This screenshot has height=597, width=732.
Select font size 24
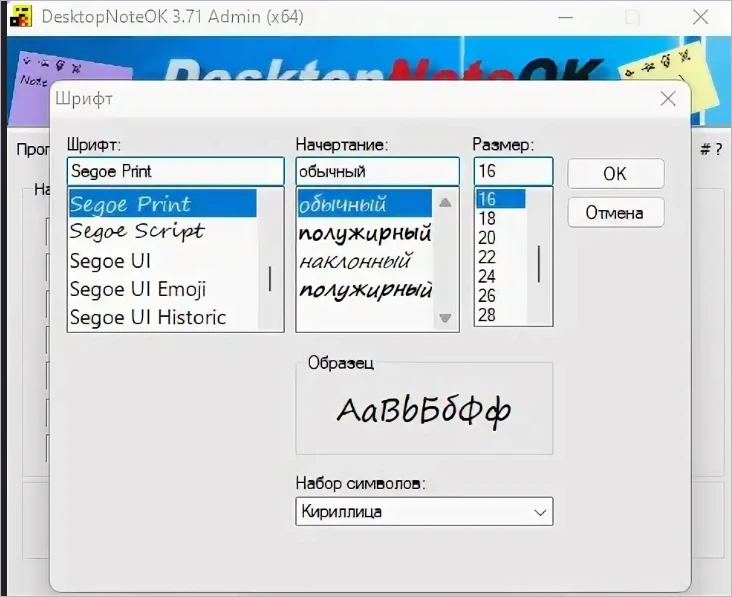[500, 276]
